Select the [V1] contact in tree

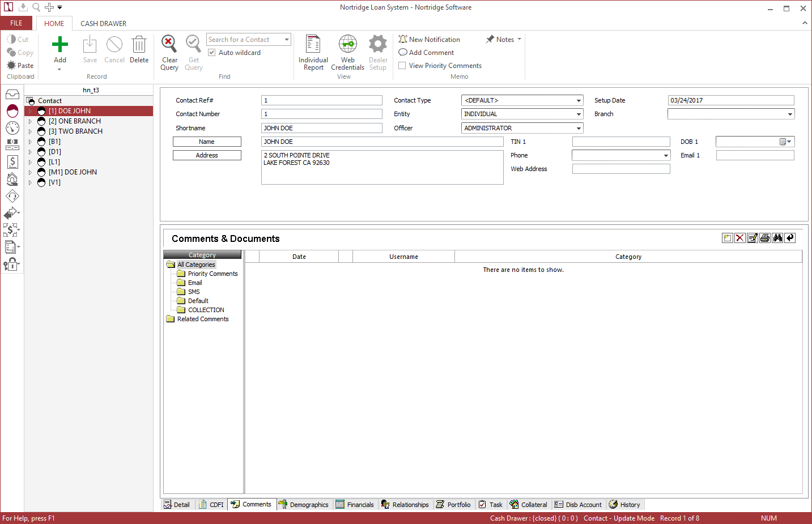(x=54, y=182)
